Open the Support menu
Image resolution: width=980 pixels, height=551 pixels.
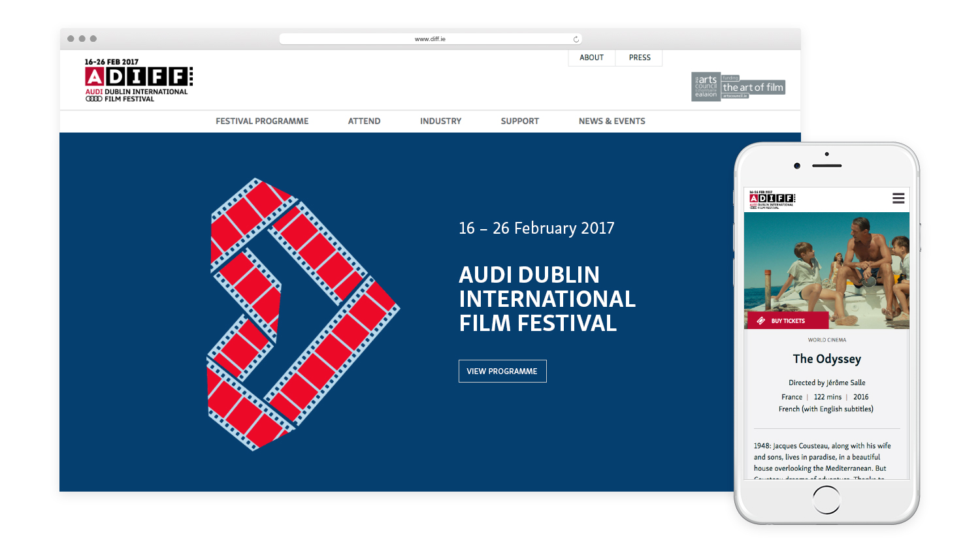tap(519, 121)
